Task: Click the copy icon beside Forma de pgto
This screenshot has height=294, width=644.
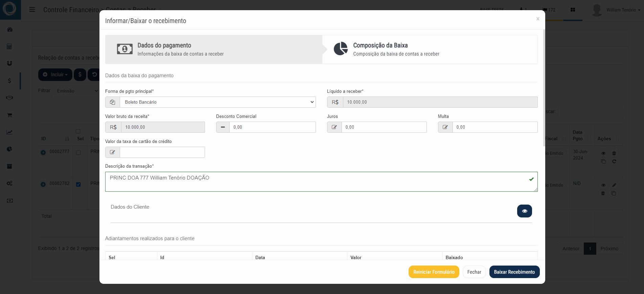Action: 112,102
